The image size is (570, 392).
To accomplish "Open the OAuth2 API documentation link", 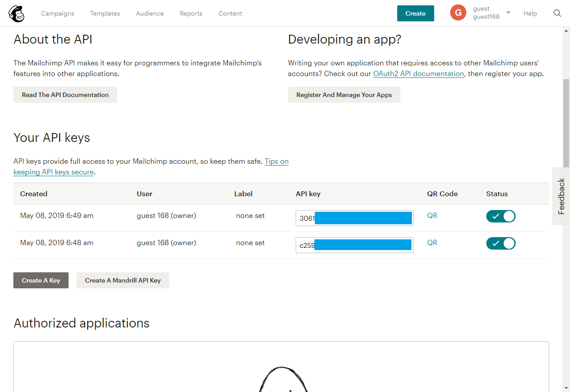I will 419,74.
